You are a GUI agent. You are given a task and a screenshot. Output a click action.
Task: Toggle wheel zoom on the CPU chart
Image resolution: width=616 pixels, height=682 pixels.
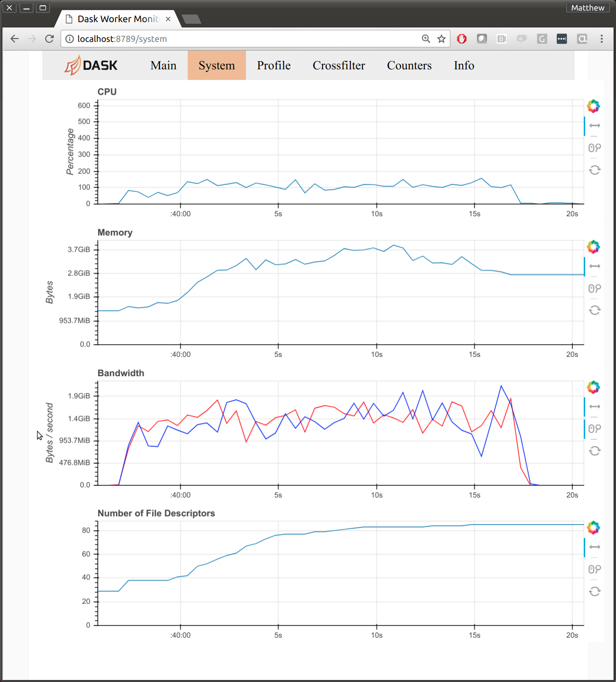click(594, 148)
